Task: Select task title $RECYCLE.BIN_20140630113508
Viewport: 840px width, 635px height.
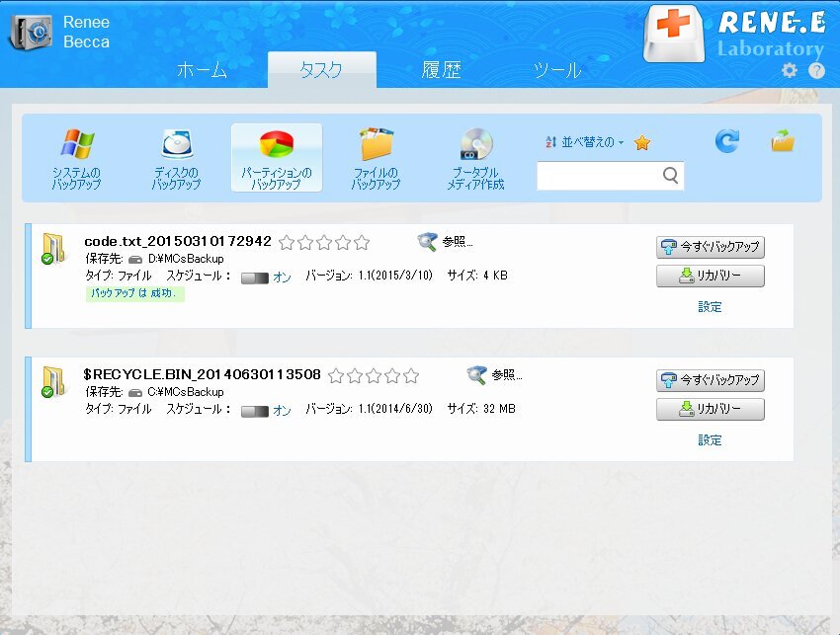Action: click(202, 374)
